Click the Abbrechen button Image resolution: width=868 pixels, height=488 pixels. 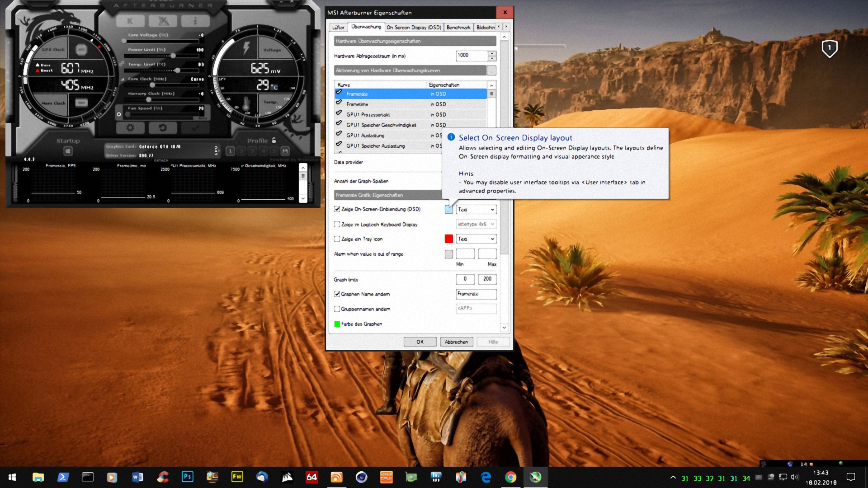click(x=456, y=342)
